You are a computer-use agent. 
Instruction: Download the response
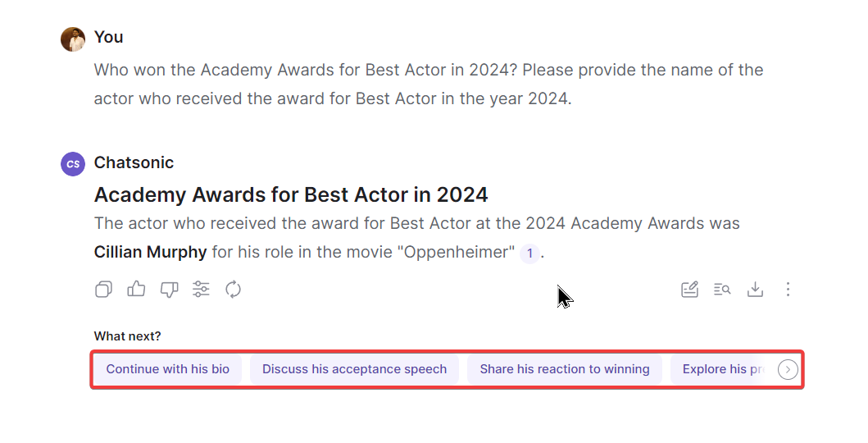(x=755, y=289)
